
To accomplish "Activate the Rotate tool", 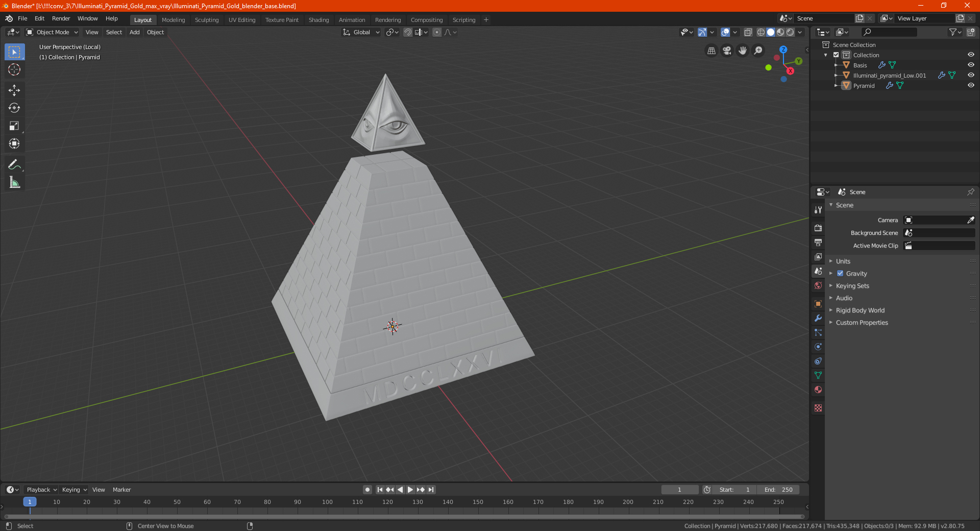I will pos(14,108).
